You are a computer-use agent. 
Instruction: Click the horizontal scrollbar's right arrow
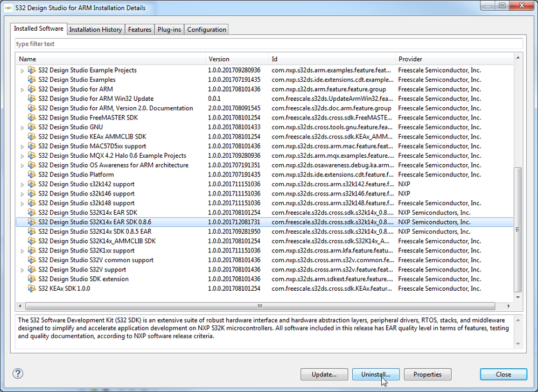(x=508, y=306)
